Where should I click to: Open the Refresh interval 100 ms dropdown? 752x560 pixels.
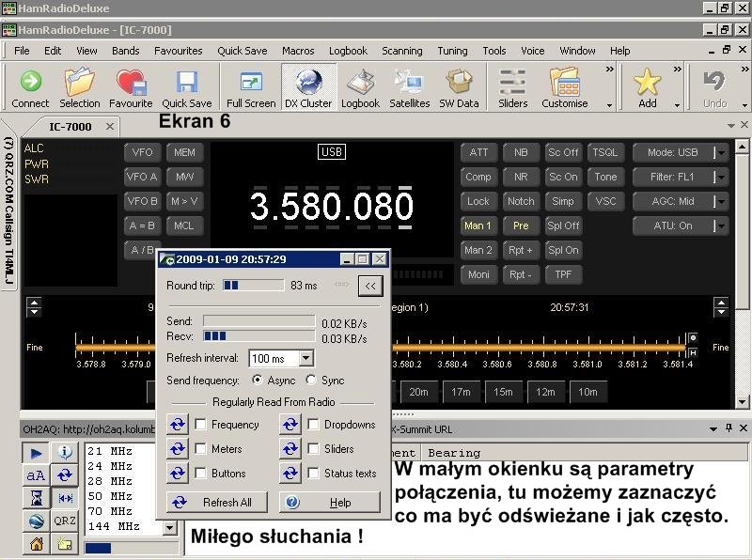(306, 358)
